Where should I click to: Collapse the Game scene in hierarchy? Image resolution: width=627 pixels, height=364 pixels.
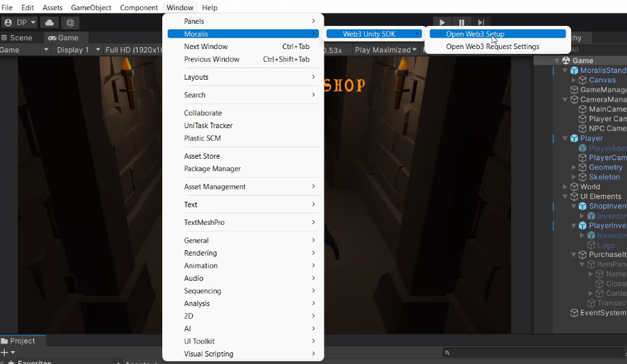point(557,61)
